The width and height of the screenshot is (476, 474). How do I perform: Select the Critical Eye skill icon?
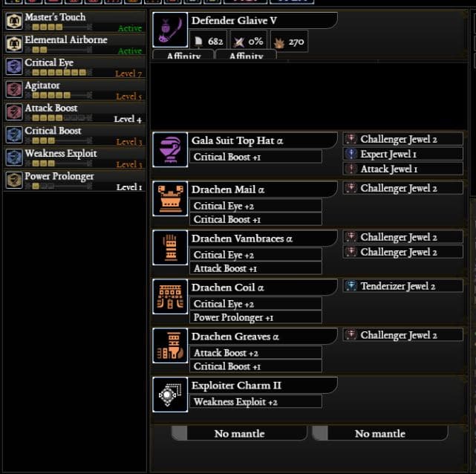pos(14,67)
